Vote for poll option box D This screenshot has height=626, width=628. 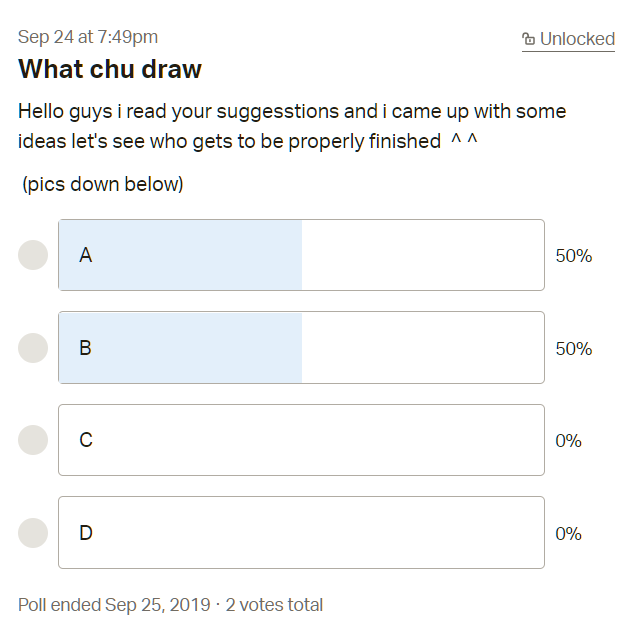301,533
